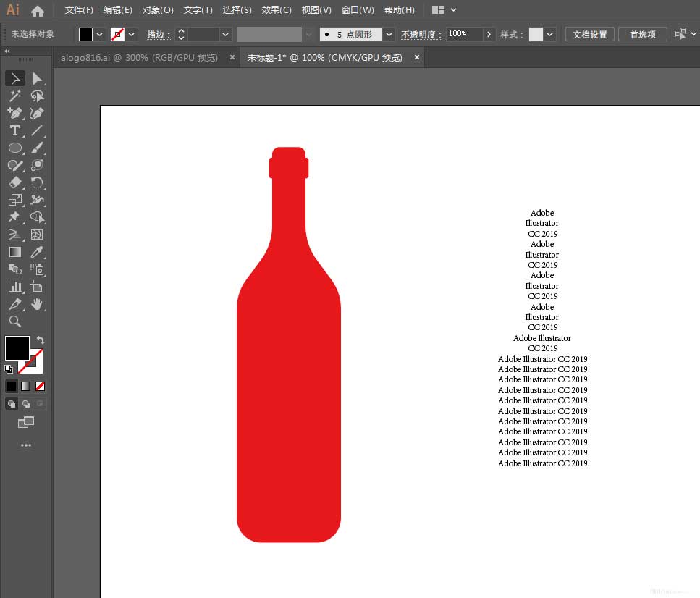Swap fill and stroke colors arrow
Screen dimensions: 700x598
[x=41, y=340]
